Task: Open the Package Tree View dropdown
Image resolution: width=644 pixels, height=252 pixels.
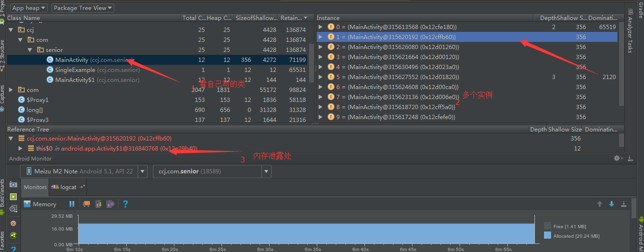Action: point(83,8)
